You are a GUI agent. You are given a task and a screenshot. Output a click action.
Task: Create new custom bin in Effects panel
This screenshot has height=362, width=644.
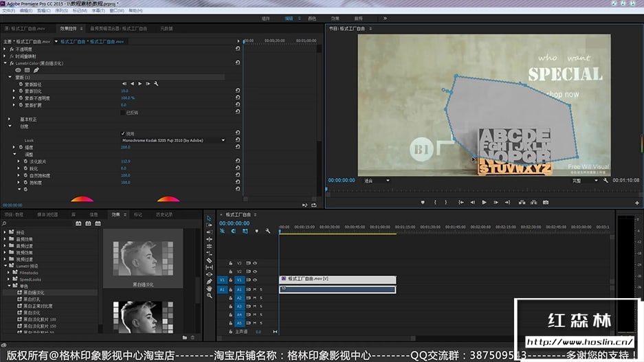185,337
